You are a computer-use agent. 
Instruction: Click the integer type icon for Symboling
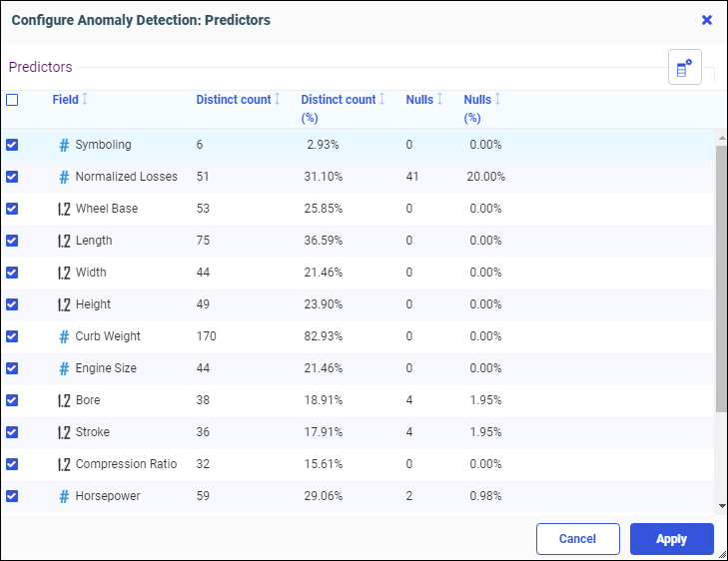pos(64,145)
